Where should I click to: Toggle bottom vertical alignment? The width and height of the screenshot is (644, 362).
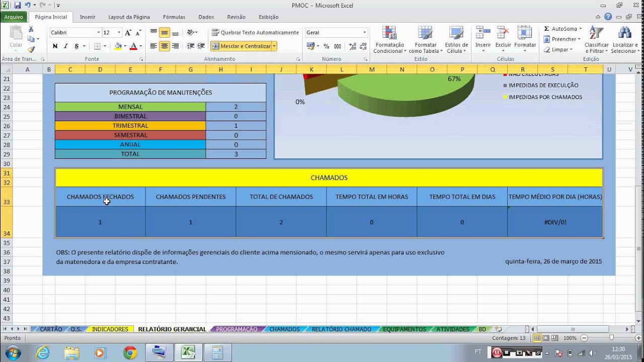175,33
